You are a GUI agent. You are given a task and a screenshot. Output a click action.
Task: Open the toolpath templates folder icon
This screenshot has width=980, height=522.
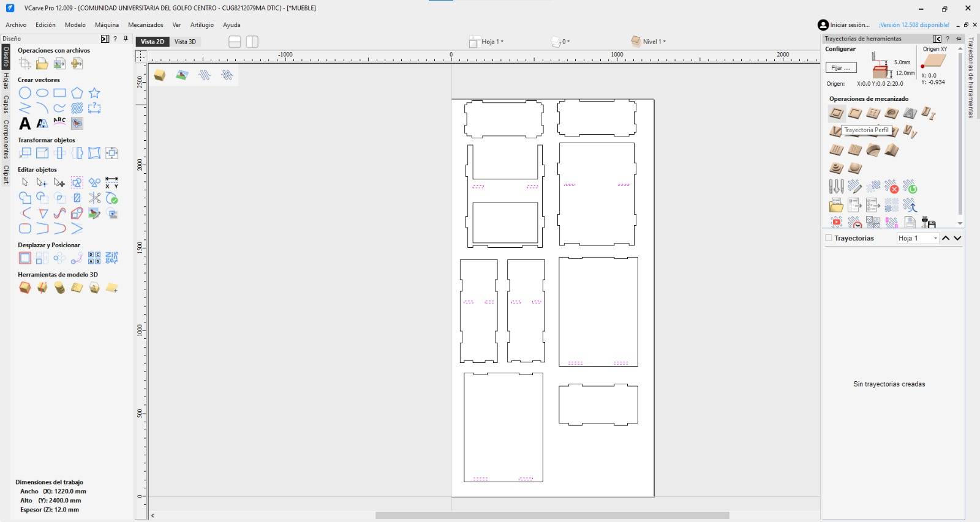click(x=836, y=205)
